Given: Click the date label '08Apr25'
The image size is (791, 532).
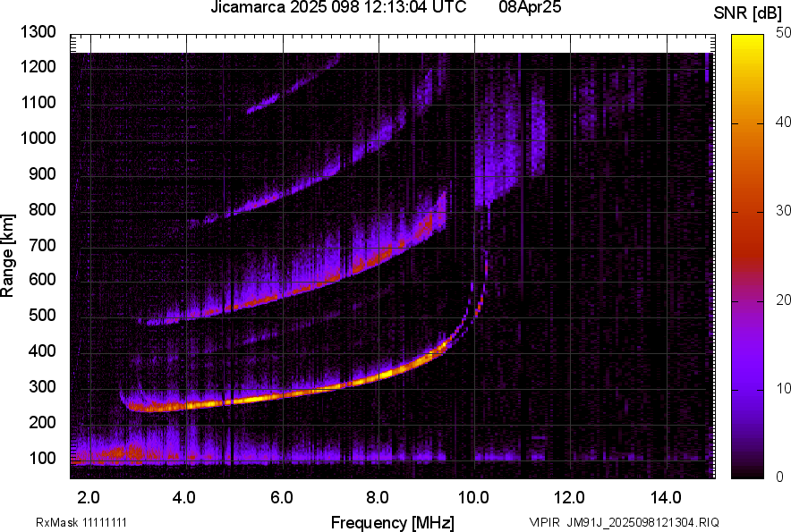Looking at the screenshot, I should click(x=530, y=7).
